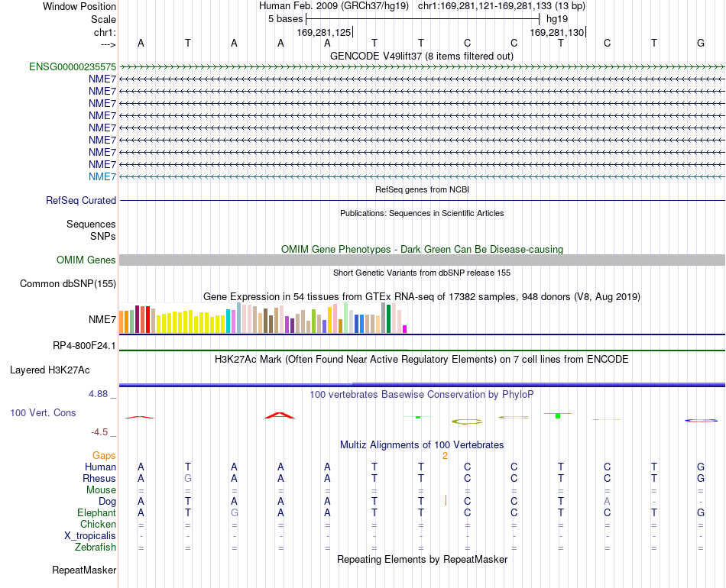Click the 4.88 PhyloP scale value
The width and height of the screenshot is (726, 588).
[98, 394]
